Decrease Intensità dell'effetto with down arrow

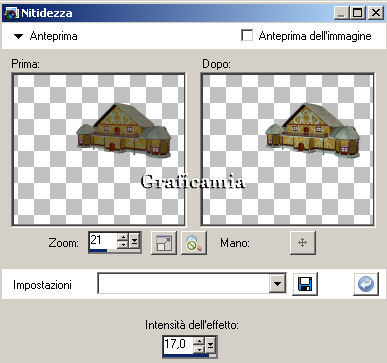[x=199, y=349]
